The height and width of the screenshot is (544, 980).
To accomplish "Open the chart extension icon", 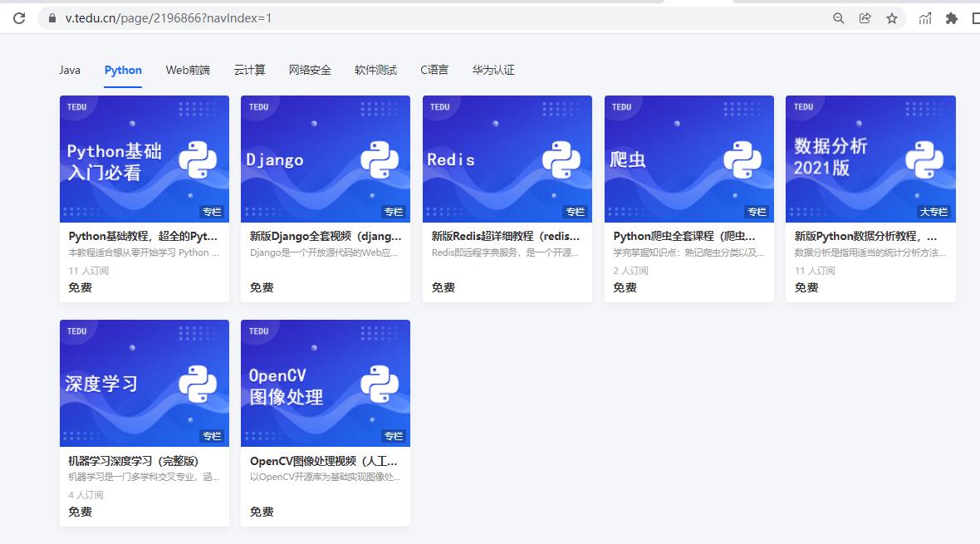I will point(925,18).
